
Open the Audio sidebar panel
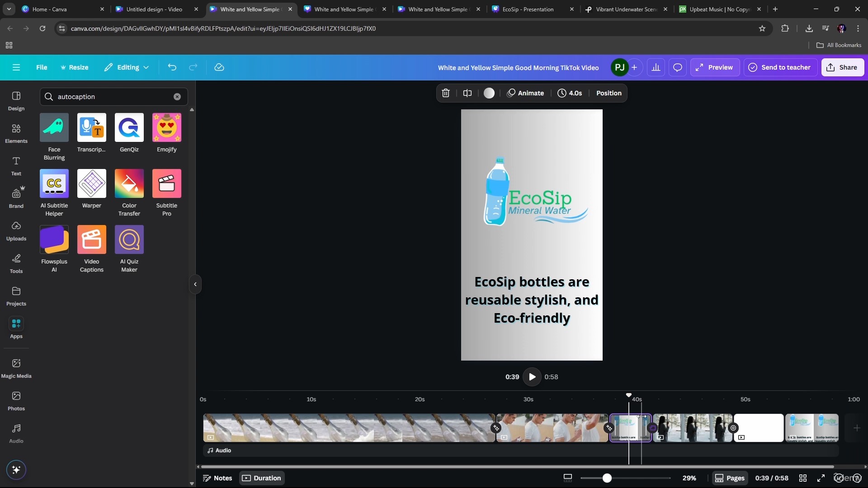pyautogui.click(x=16, y=433)
